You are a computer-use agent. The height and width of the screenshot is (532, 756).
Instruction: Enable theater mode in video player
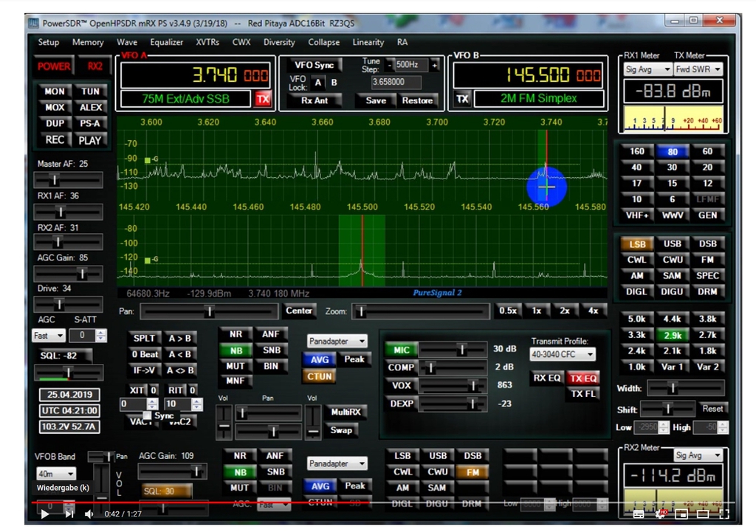pos(703,514)
